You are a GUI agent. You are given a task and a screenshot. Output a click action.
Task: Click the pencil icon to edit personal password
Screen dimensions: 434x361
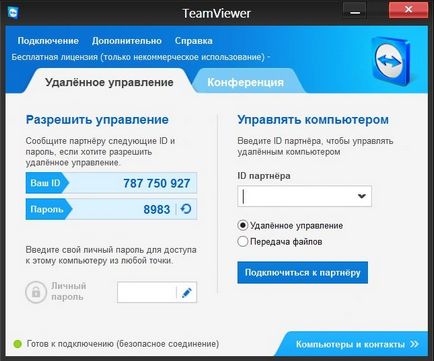[x=187, y=293]
